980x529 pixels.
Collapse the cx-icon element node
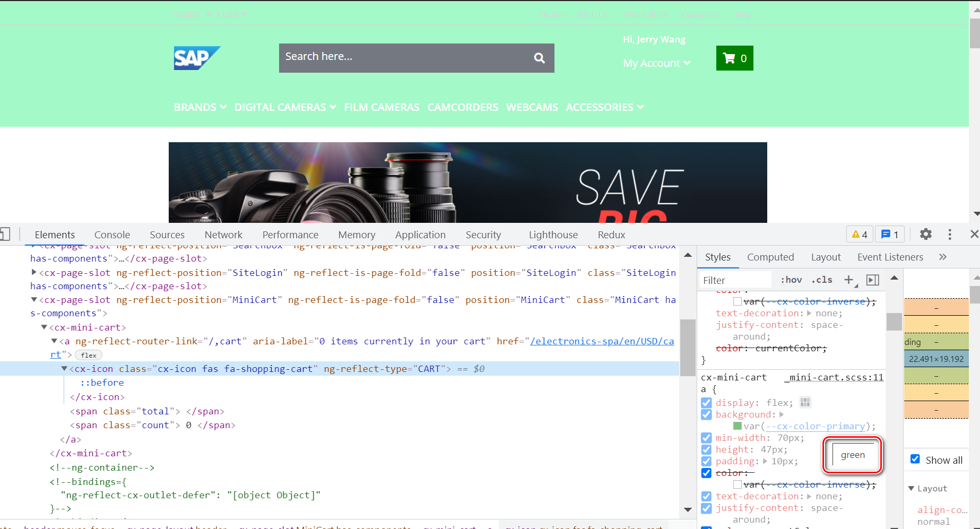[x=64, y=368]
